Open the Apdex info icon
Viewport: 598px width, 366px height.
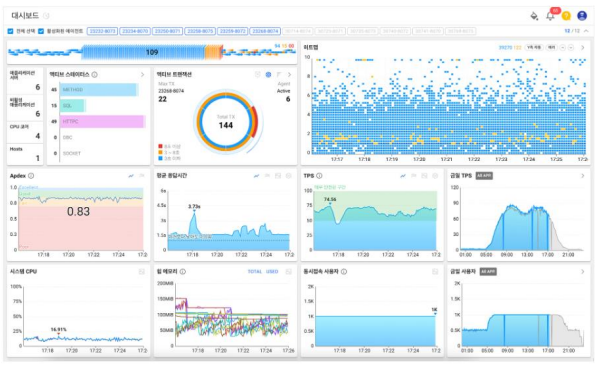pyautogui.click(x=31, y=176)
